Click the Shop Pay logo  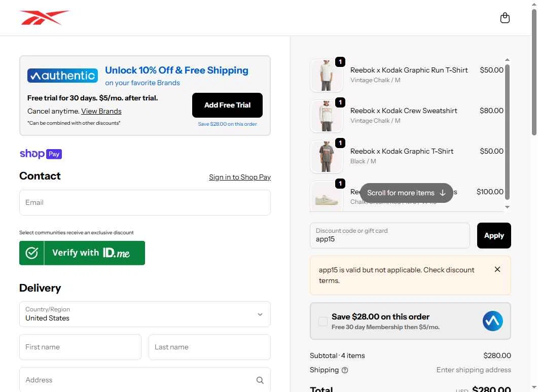pos(41,154)
